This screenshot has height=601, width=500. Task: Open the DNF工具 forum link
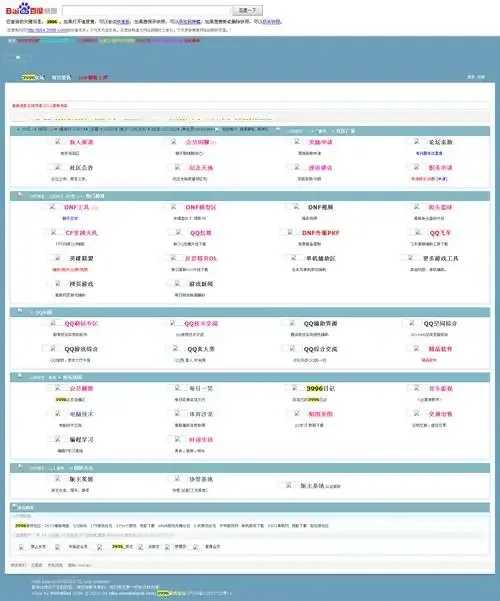[77, 207]
